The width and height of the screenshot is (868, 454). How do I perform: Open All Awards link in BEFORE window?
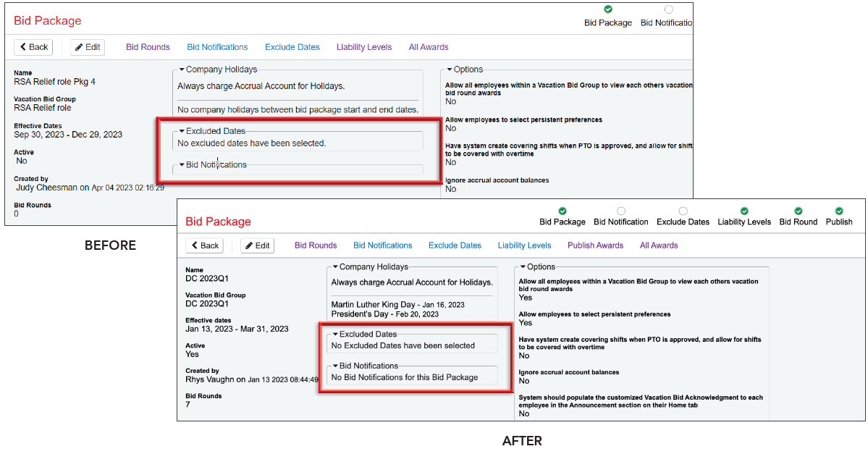[429, 47]
